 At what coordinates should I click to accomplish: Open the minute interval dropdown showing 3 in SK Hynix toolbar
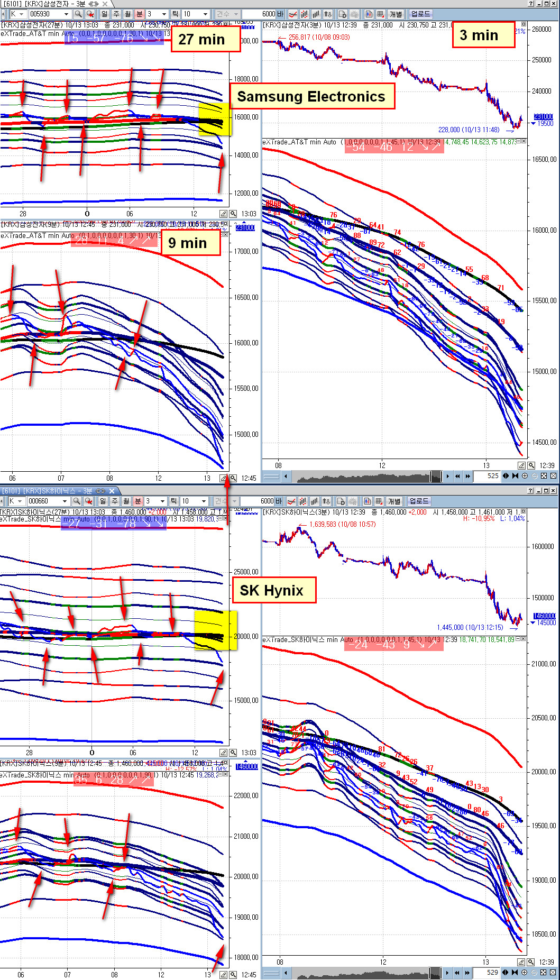click(x=163, y=501)
